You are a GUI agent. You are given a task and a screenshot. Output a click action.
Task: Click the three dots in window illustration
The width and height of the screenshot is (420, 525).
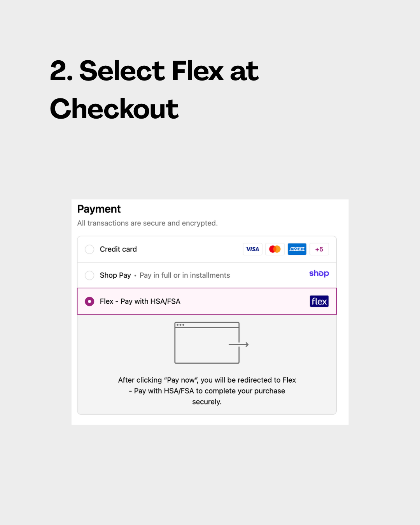(x=180, y=325)
